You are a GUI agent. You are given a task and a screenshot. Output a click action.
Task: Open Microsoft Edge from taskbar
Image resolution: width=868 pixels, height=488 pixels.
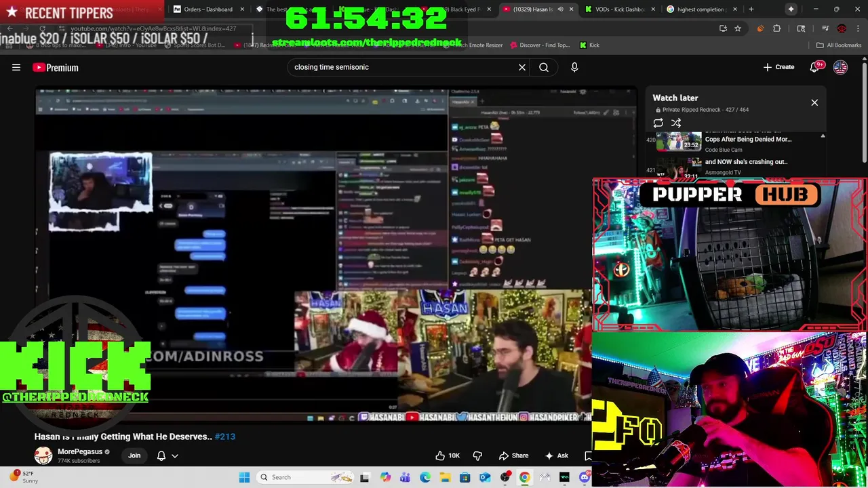point(425,477)
